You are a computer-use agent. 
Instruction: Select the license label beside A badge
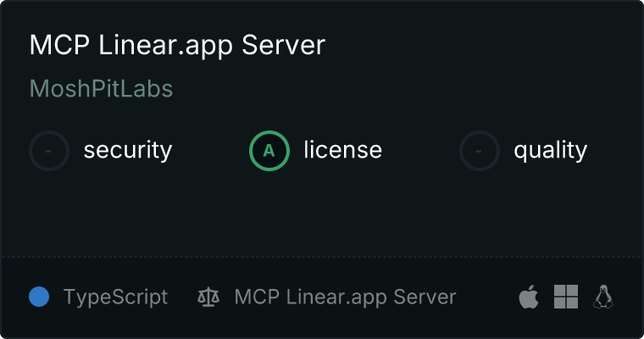342,151
